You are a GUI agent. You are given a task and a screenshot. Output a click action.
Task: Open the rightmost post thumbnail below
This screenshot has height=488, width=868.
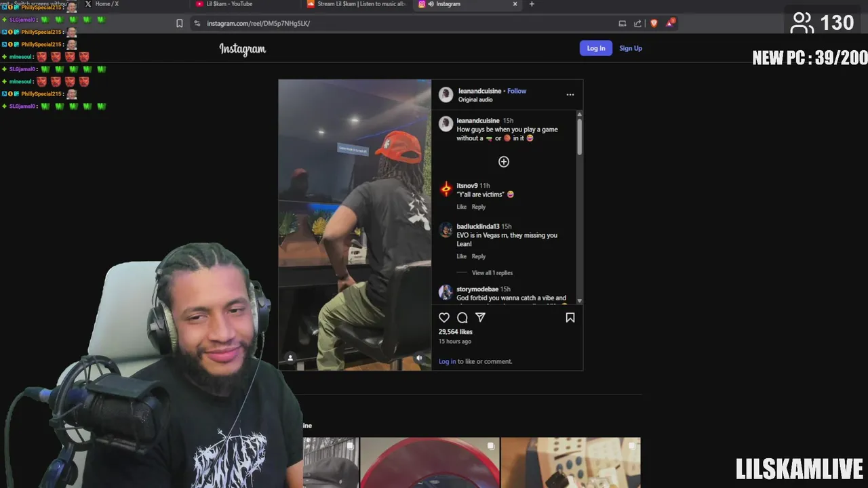[571, 462]
